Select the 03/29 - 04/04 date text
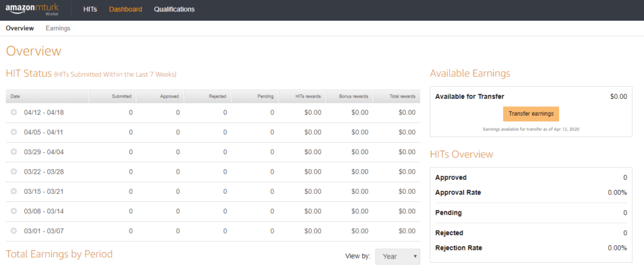 (44, 152)
